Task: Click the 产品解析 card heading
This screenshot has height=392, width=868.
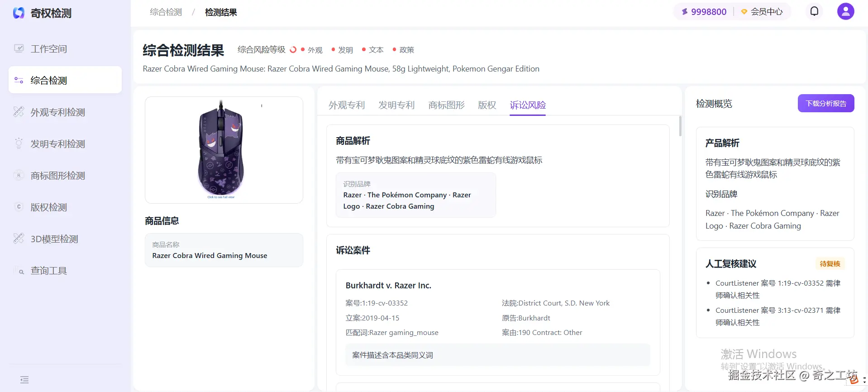Action: point(722,143)
